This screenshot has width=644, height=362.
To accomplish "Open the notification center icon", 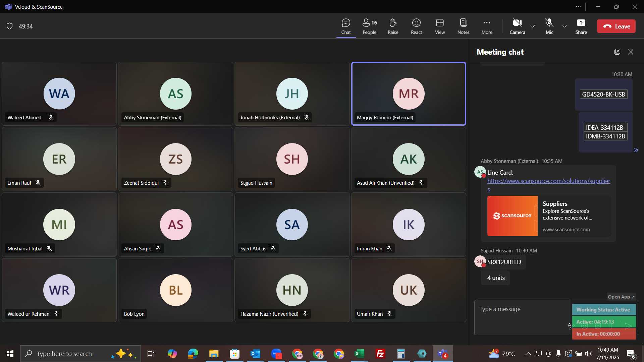I will (631, 354).
